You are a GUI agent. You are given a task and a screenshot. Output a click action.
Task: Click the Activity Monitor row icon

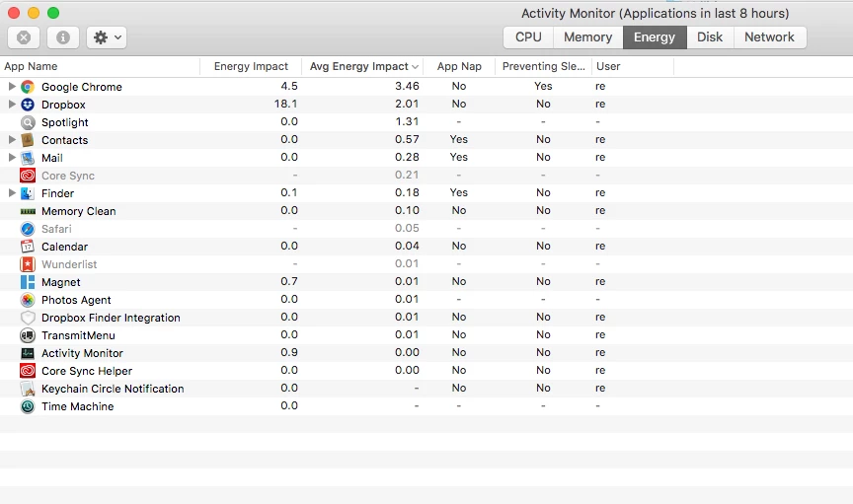click(x=28, y=353)
